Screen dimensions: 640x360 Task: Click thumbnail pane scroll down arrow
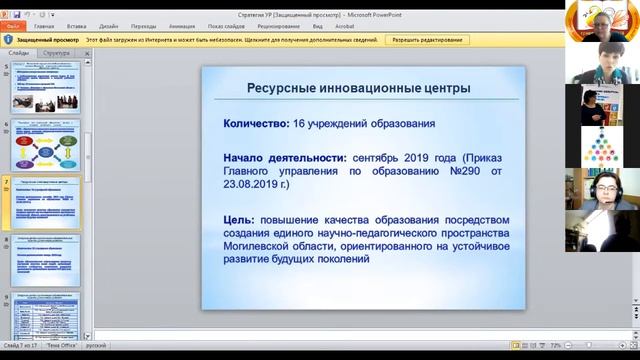click(x=87, y=336)
